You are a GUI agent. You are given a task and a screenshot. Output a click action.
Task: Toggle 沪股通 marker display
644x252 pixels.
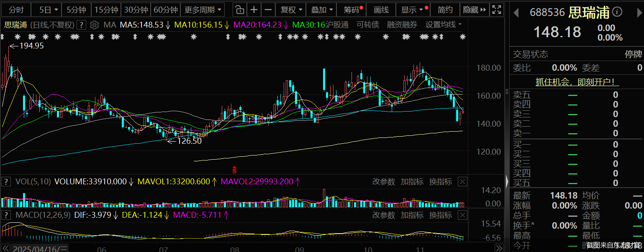(x=337, y=25)
